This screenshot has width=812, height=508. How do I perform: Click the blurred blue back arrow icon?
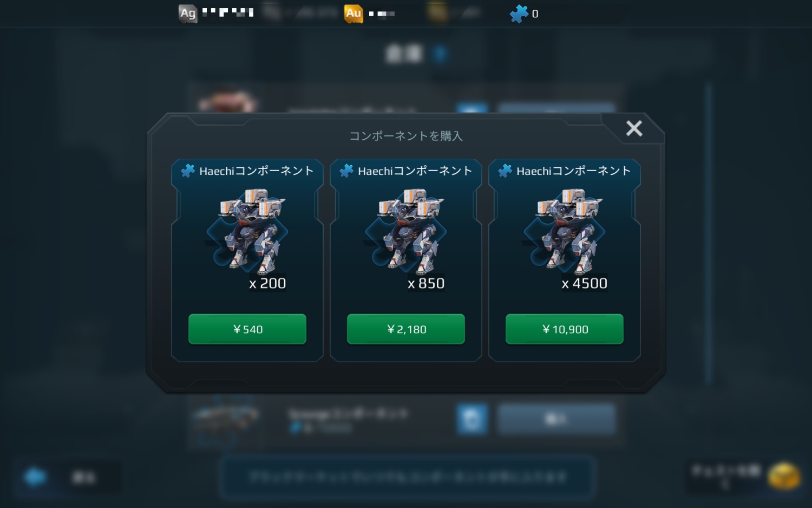(36, 477)
